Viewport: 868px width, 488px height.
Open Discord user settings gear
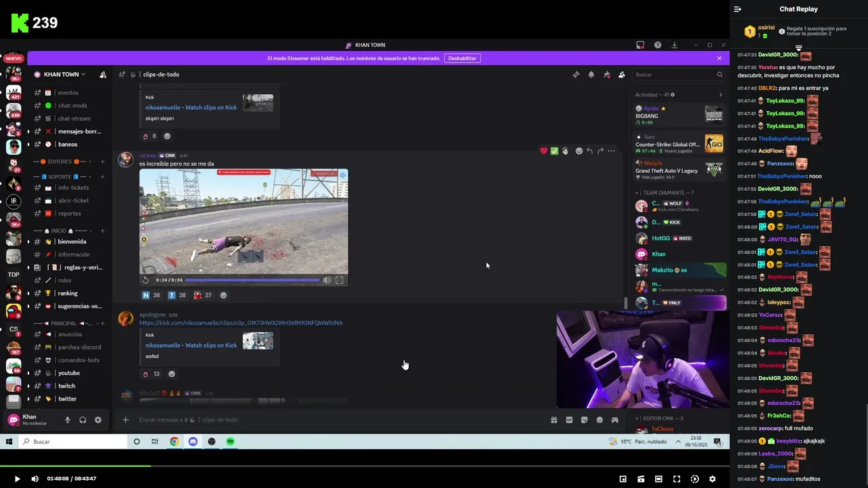click(x=98, y=420)
